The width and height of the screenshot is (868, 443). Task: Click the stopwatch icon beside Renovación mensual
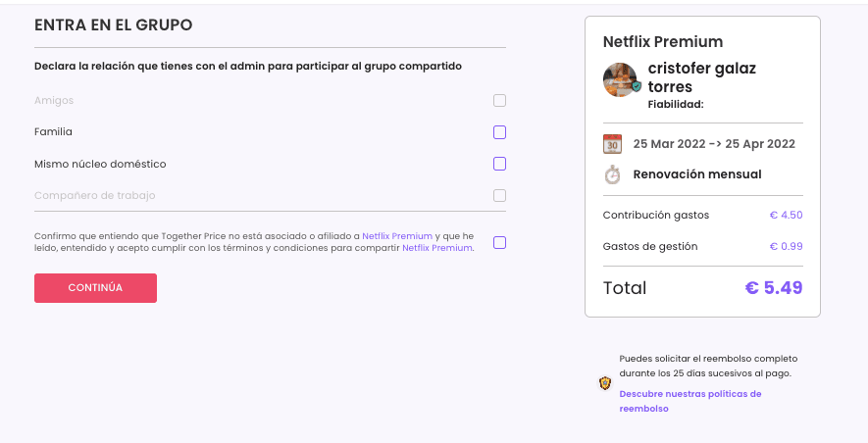pyautogui.click(x=612, y=174)
